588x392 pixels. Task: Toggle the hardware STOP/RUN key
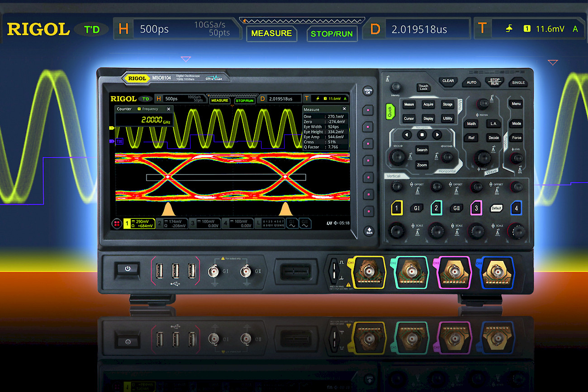click(x=495, y=82)
